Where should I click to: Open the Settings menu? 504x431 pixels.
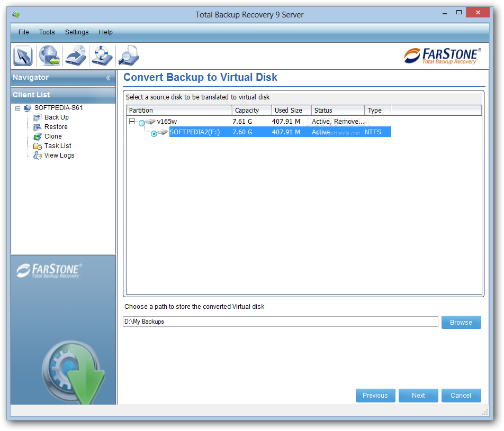point(77,32)
